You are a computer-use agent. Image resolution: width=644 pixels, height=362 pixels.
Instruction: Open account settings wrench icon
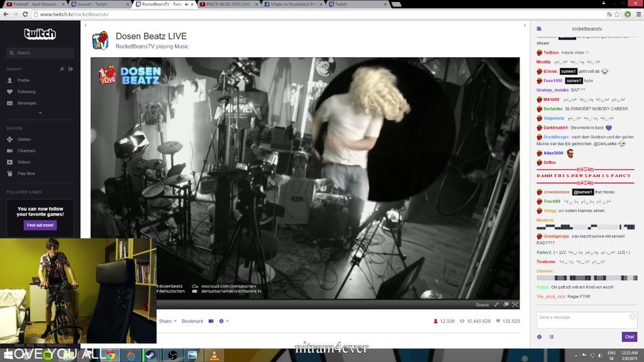pos(62,69)
